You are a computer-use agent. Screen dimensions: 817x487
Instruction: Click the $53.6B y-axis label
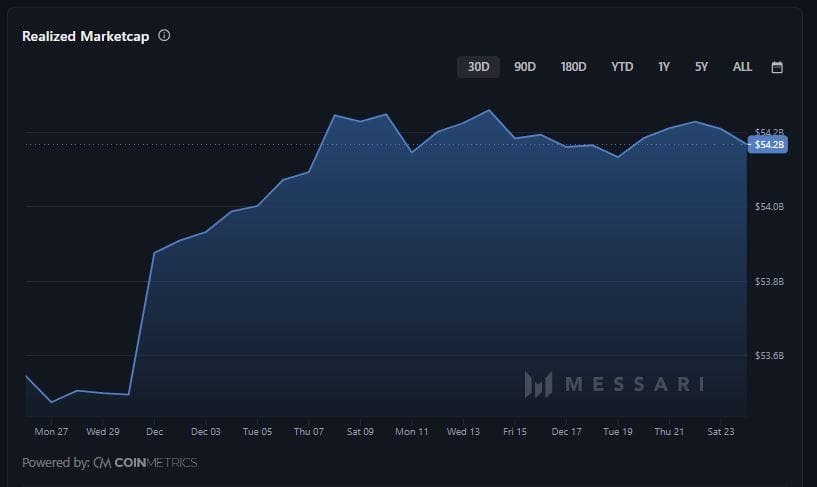769,356
